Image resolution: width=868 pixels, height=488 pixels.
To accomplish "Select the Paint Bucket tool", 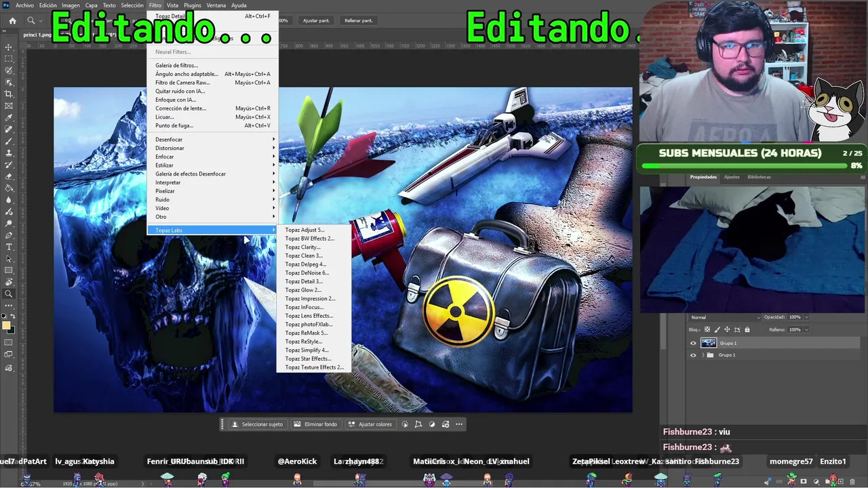I will (9, 188).
